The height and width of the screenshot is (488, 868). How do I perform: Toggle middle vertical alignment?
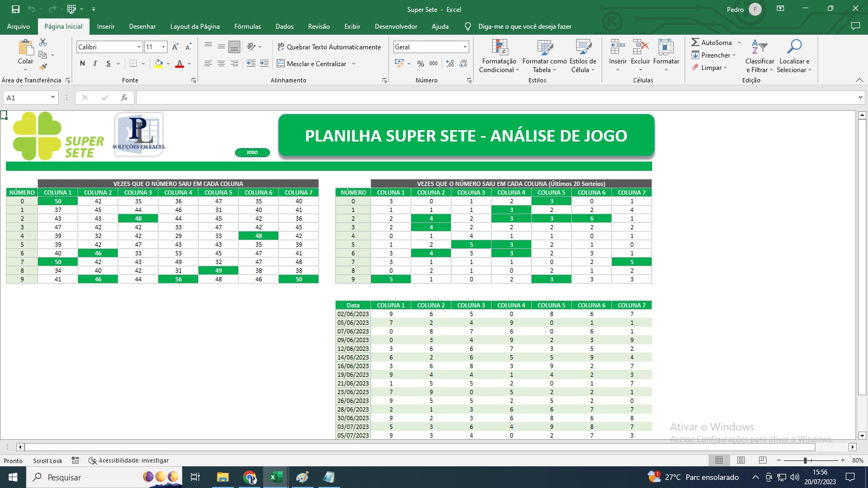coord(221,47)
